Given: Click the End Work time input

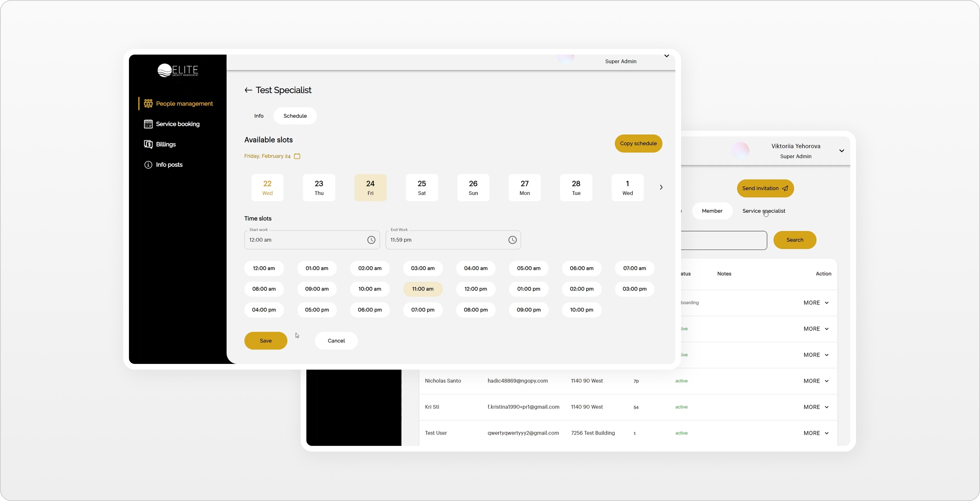Looking at the screenshot, I should pos(453,240).
